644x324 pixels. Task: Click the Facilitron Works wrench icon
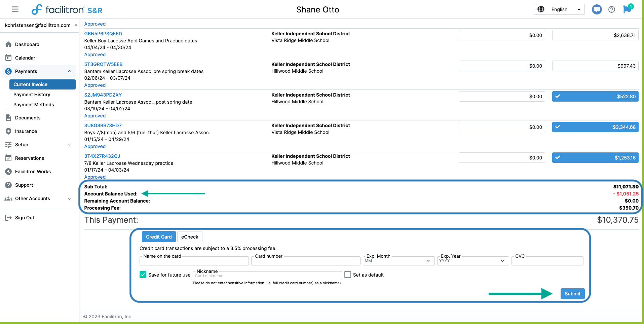[8, 172]
